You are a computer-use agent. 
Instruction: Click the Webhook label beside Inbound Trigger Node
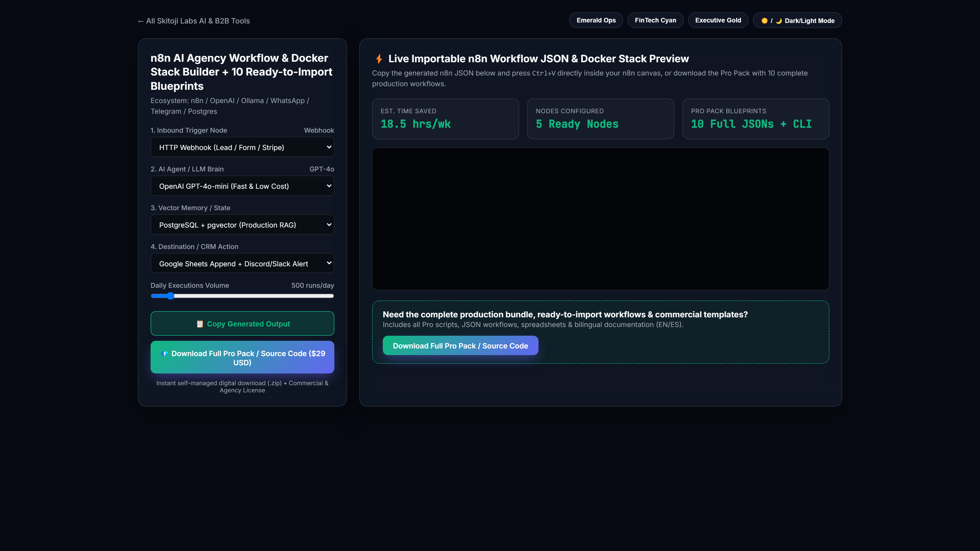coord(319,130)
